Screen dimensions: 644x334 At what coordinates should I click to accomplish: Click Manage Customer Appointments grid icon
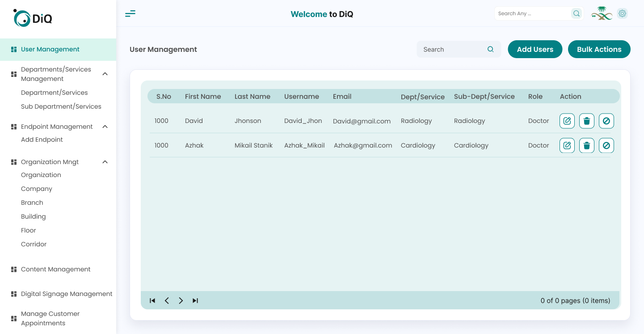pos(14,318)
